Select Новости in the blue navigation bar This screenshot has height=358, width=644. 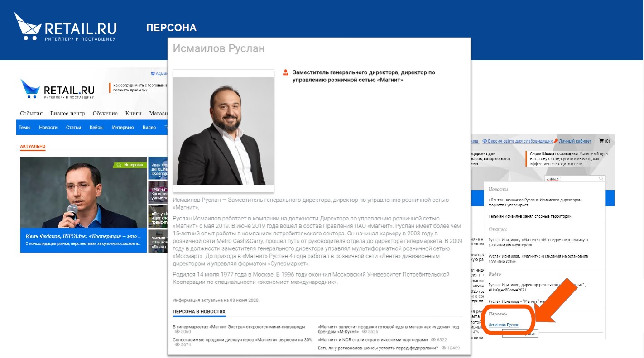point(48,128)
